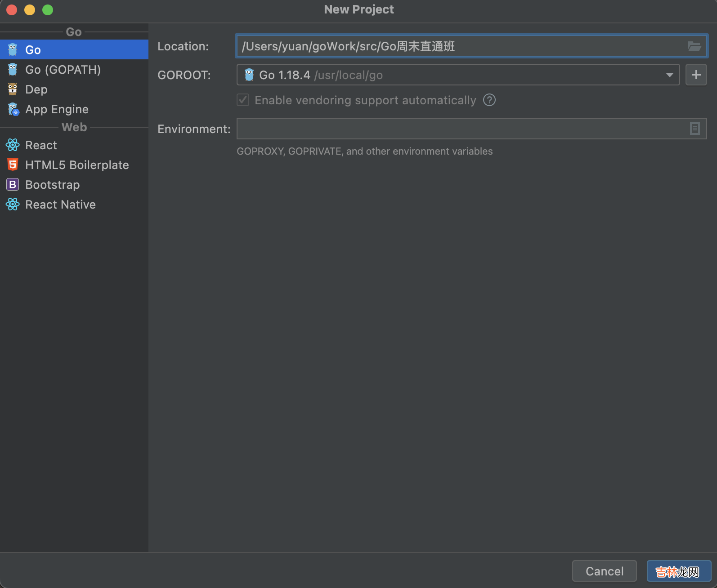Select the React project template
Screen dimensions: 717x588
74,145
